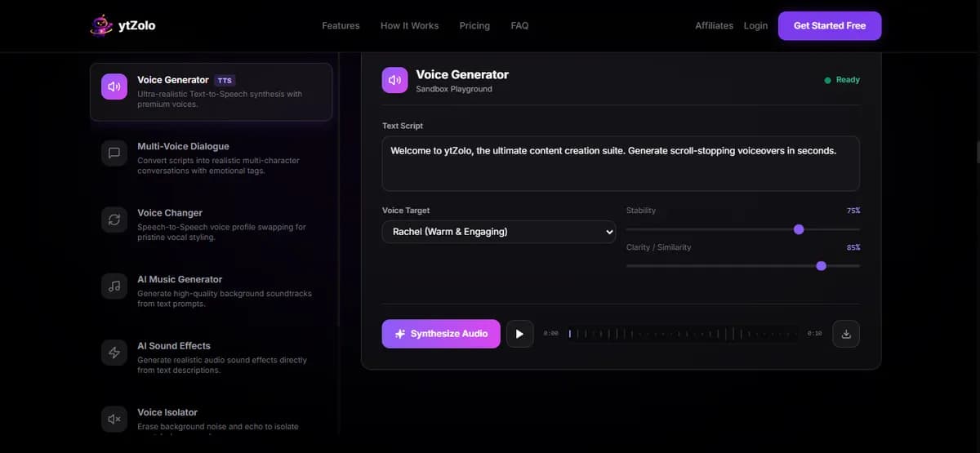Select the Voice Changer swap arrows icon

click(x=114, y=219)
